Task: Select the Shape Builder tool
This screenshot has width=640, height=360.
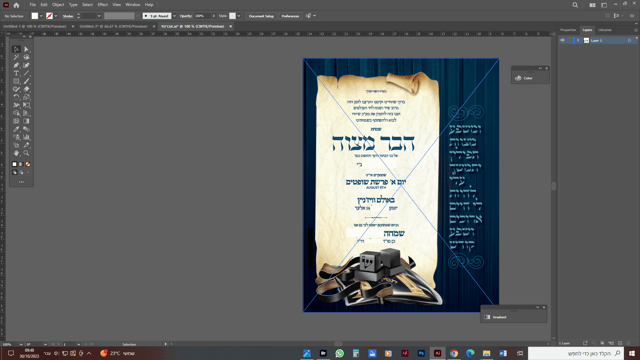Action: click(x=16, y=113)
